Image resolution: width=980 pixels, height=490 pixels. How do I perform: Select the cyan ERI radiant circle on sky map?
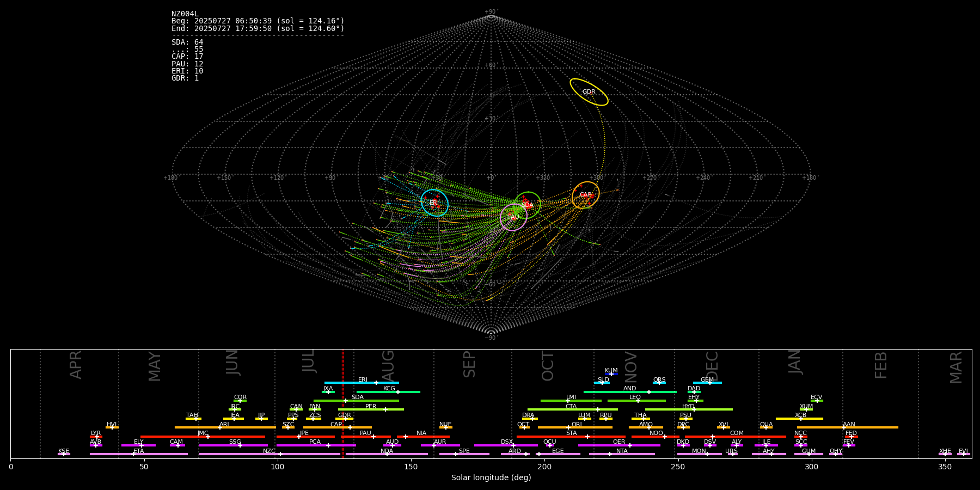point(434,203)
